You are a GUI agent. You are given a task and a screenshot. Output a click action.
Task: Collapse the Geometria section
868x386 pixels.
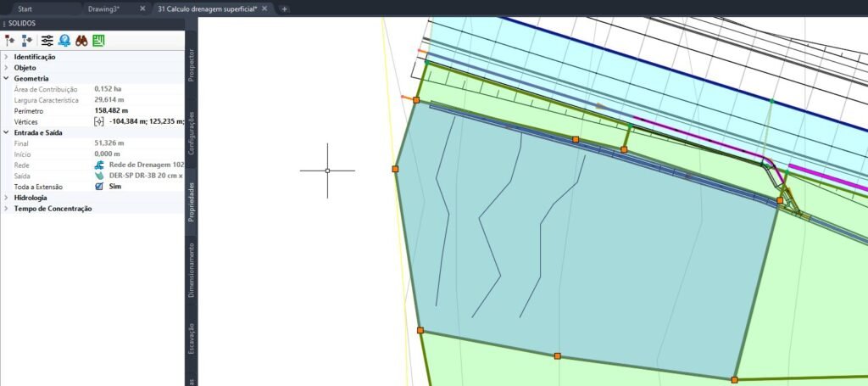[x=7, y=78]
